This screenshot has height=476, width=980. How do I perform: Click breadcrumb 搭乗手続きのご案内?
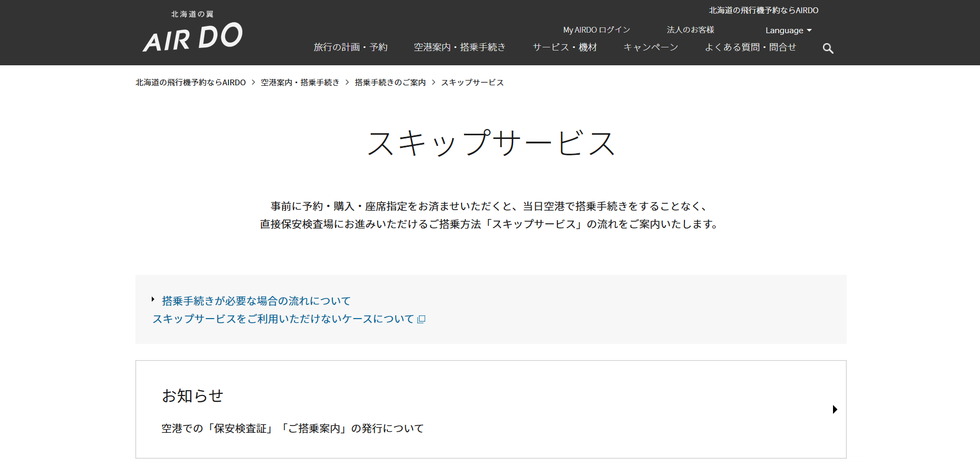pos(390,83)
